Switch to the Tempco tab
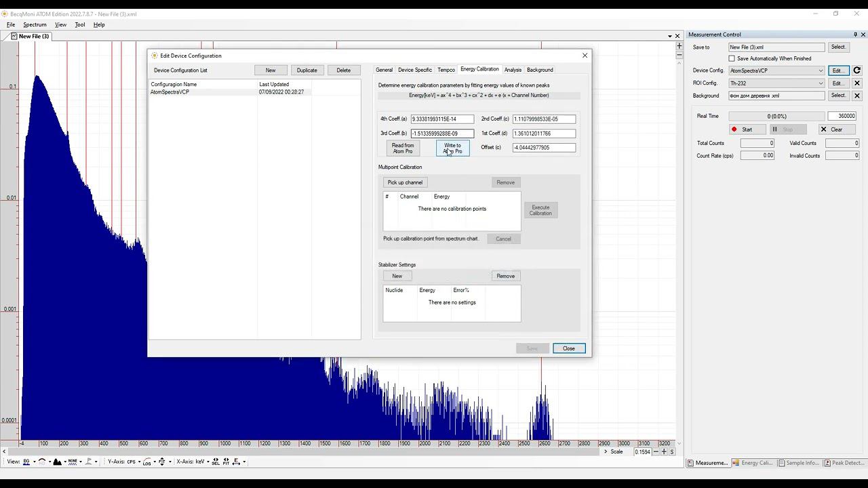This screenshot has width=868, height=488. tap(446, 70)
